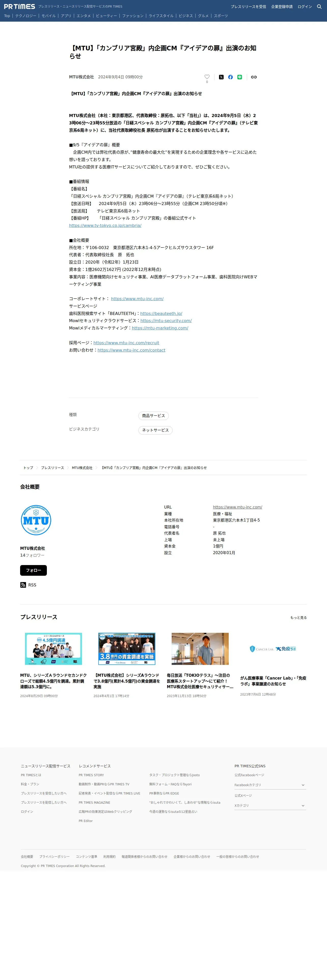
Task: Click タスク・プロジェクト管理ならJooto link
Action: (174, 775)
